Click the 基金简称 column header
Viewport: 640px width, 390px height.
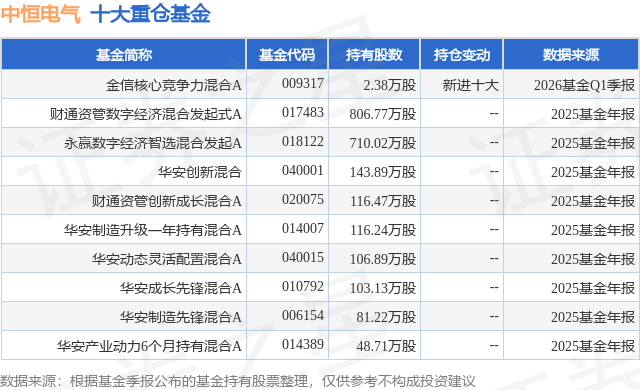(x=124, y=54)
